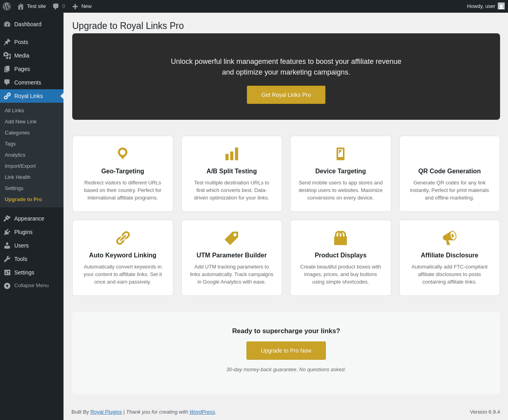Viewport: 508px width, 420px height.
Task: Click the Auto Keyword Linking chain icon
Action: tap(123, 238)
